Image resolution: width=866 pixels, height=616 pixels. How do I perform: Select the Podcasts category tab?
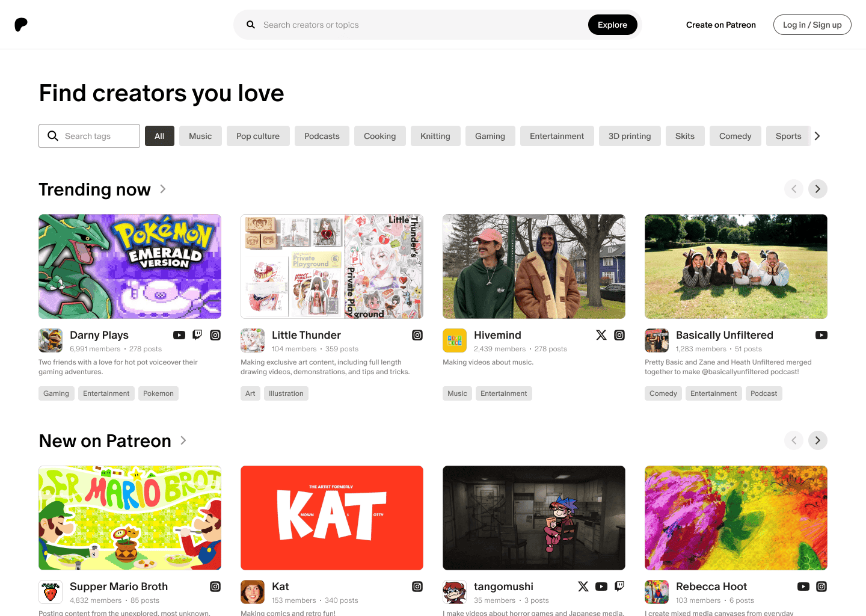pos(322,136)
